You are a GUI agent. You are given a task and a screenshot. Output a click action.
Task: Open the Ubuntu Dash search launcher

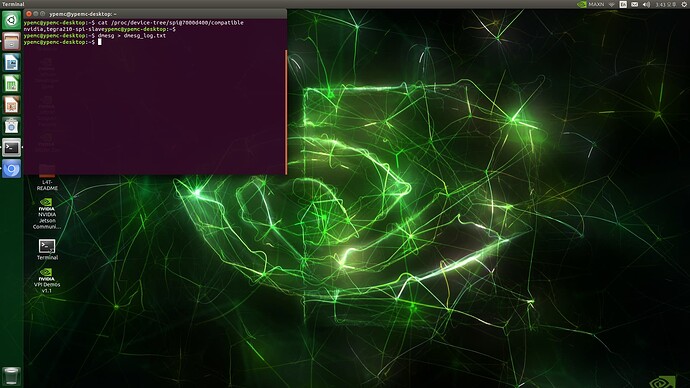[11, 20]
